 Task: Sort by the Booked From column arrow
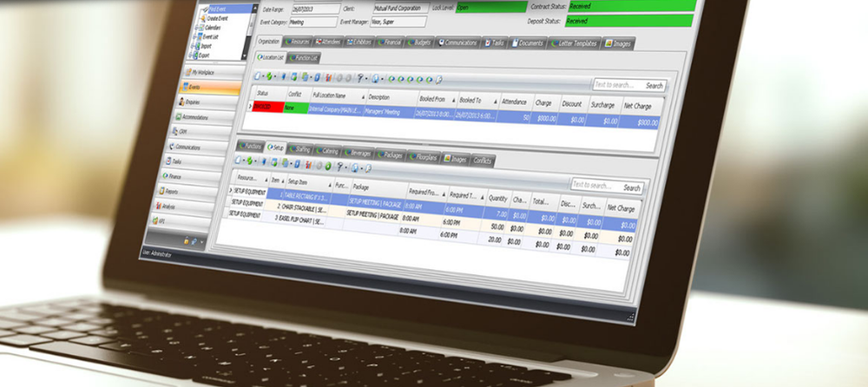tap(454, 100)
